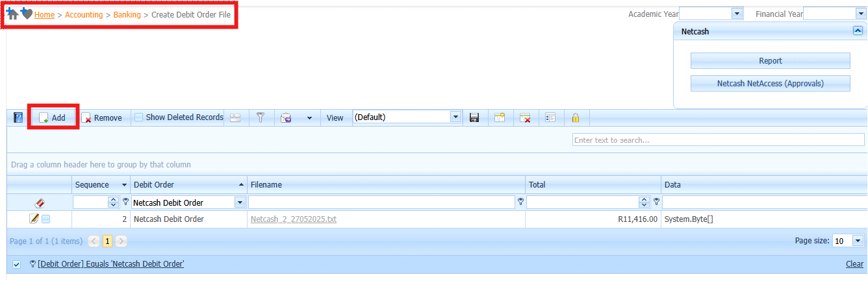Select the row checkbox for Netcash_2_27052025.txt

point(46,219)
